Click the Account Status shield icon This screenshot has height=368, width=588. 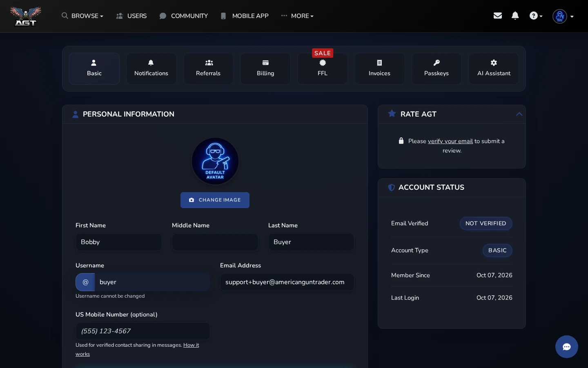[x=391, y=187]
